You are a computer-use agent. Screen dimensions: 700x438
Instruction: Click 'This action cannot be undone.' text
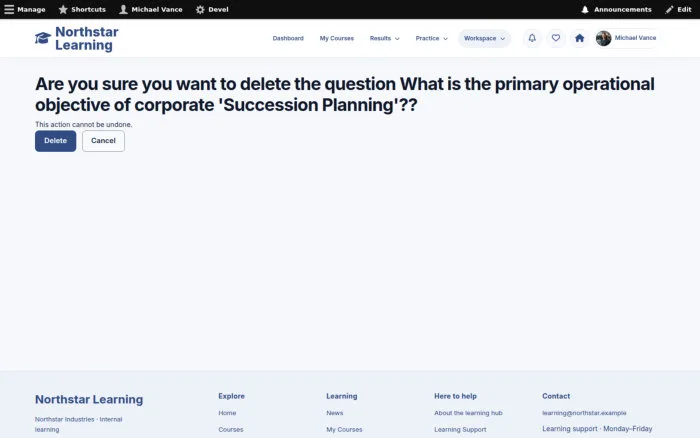coord(83,125)
